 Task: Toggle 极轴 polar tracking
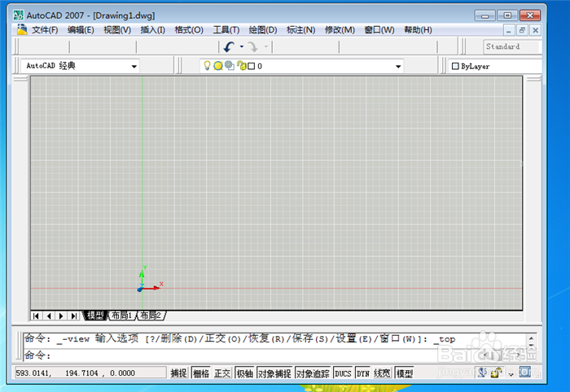coord(244,373)
